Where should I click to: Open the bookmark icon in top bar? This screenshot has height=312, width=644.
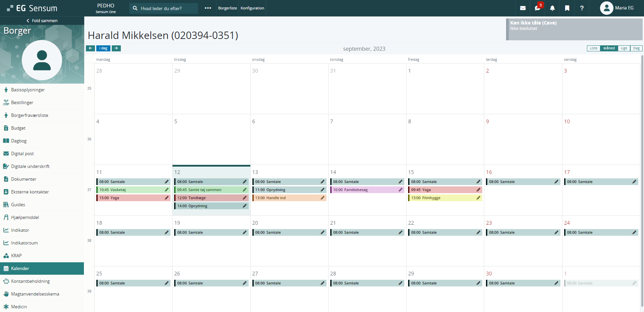[567, 8]
